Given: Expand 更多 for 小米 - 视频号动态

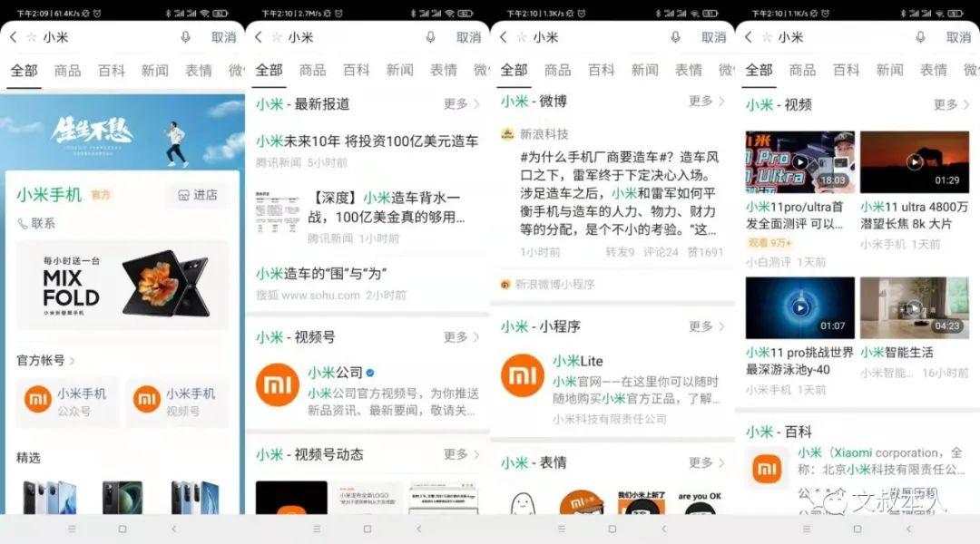Looking at the screenshot, I should [x=462, y=454].
